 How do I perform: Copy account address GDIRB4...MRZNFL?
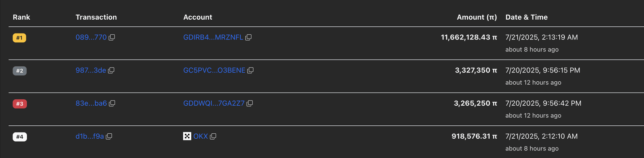(x=248, y=37)
